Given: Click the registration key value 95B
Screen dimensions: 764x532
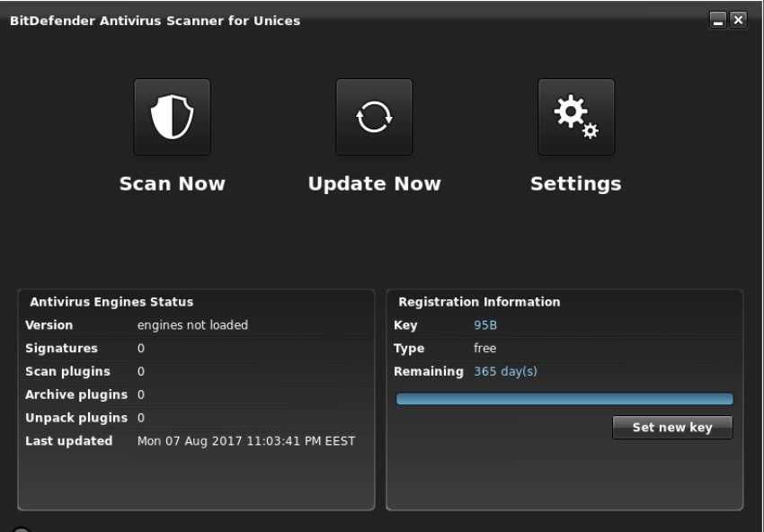Looking at the screenshot, I should (485, 325).
